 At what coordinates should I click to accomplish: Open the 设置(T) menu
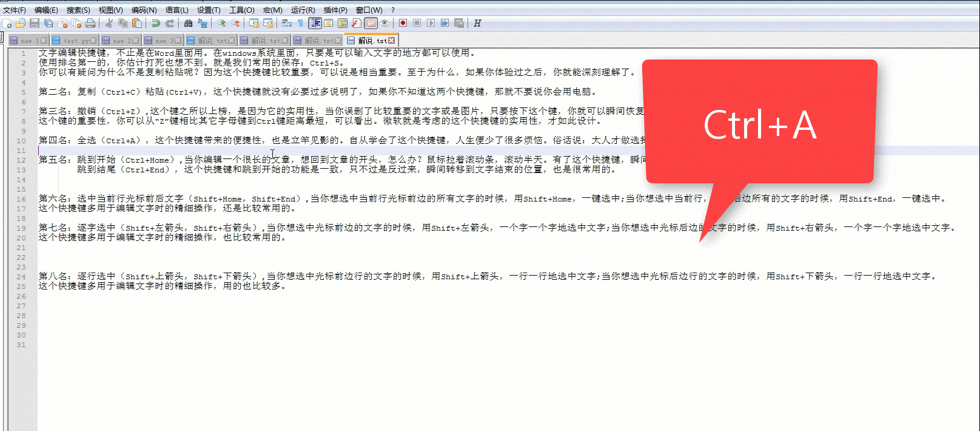coord(209,10)
